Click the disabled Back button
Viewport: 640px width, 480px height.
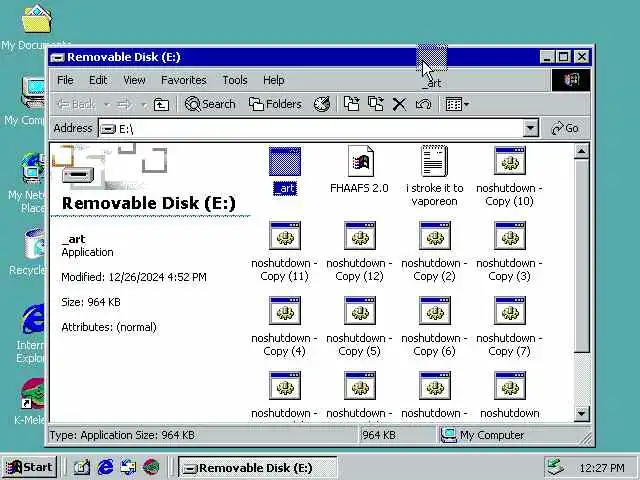(x=76, y=104)
